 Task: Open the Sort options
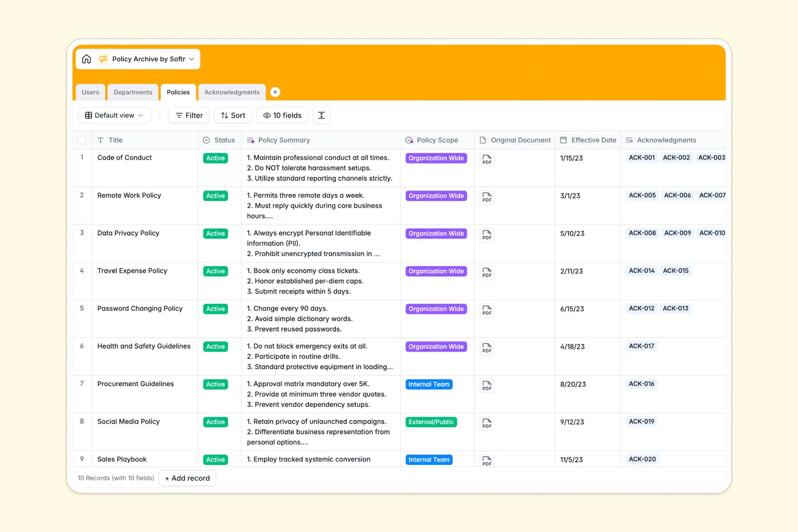click(x=233, y=115)
